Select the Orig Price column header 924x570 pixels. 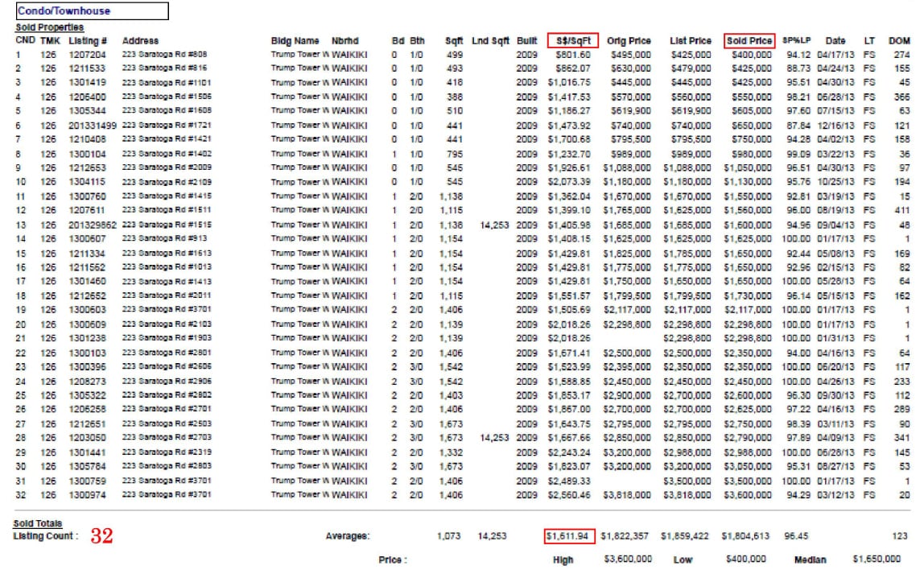[x=629, y=40]
